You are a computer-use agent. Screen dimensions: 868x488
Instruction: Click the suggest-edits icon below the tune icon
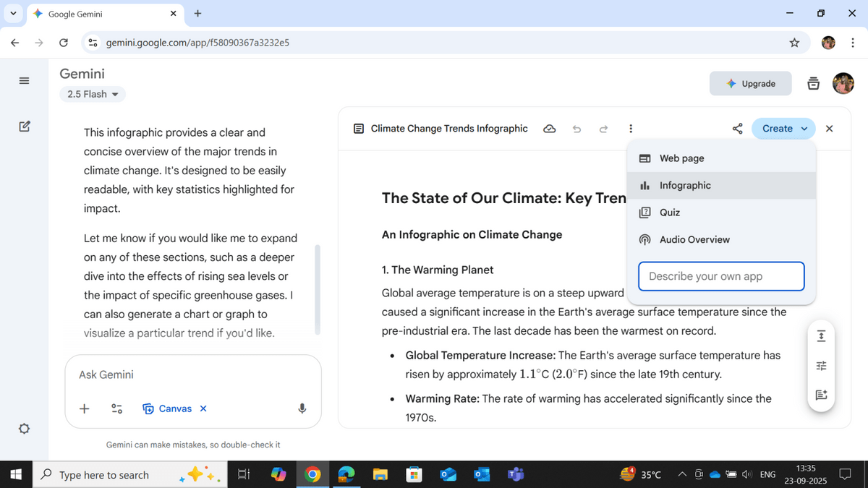821,395
